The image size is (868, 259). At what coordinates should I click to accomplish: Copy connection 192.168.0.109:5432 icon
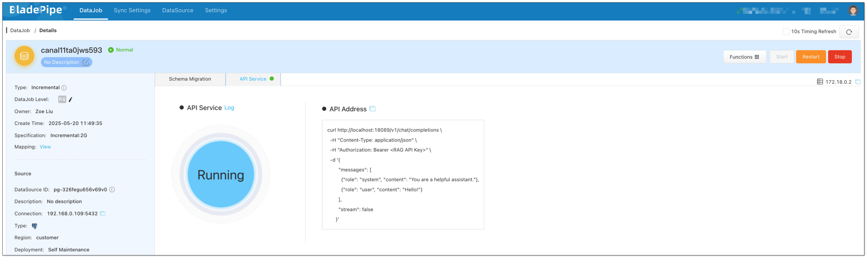103,213
